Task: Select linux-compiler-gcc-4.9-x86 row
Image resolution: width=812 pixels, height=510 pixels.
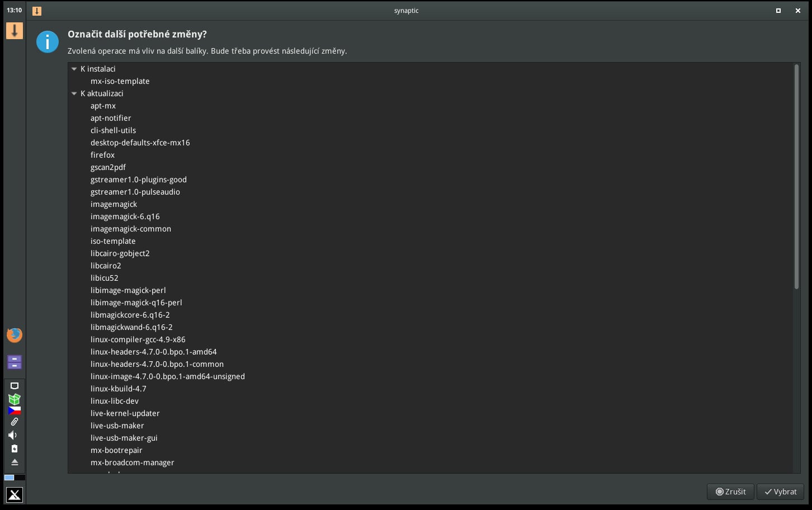Action: [x=430, y=339]
